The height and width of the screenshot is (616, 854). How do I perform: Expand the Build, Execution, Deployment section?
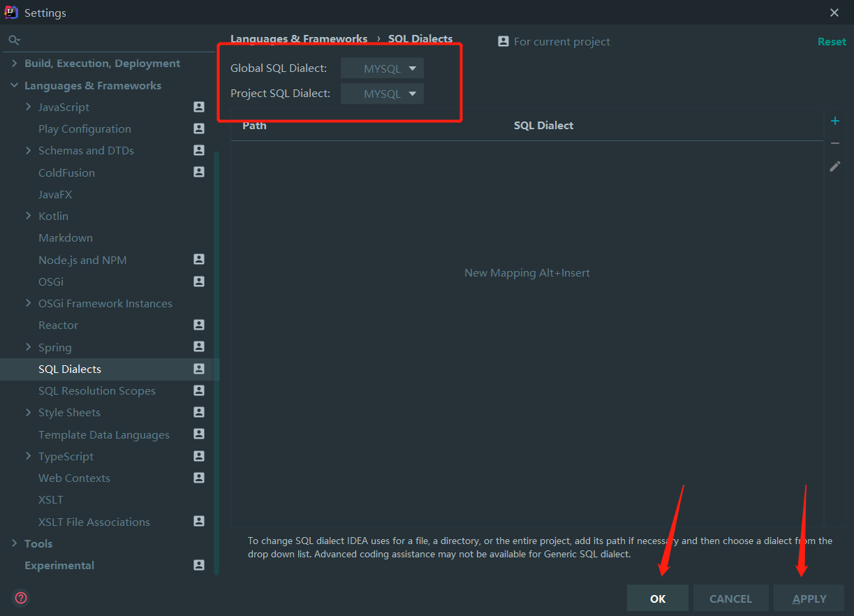coord(14,64)
